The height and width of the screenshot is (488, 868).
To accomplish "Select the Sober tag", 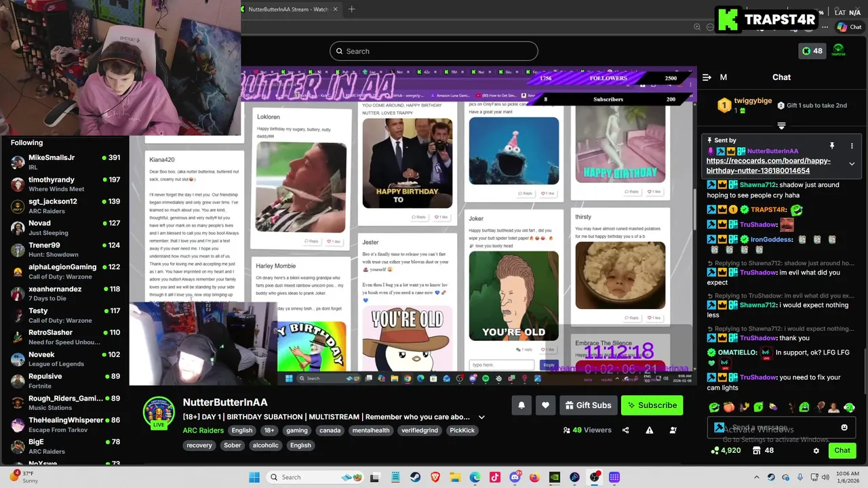I will [x=233, y=445].
